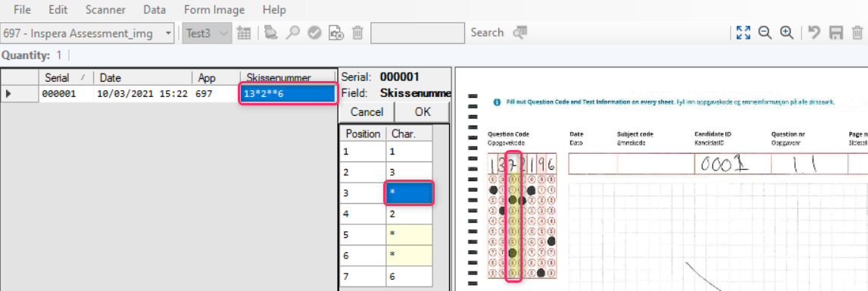Screen dimensions: 868x291
Task: Click into the search text field
Action: point(417,33)
